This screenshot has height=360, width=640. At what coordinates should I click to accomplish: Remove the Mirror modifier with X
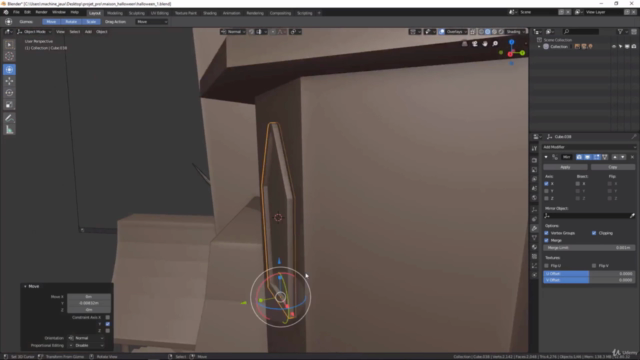pyautogui.click(x=632, y=157)
